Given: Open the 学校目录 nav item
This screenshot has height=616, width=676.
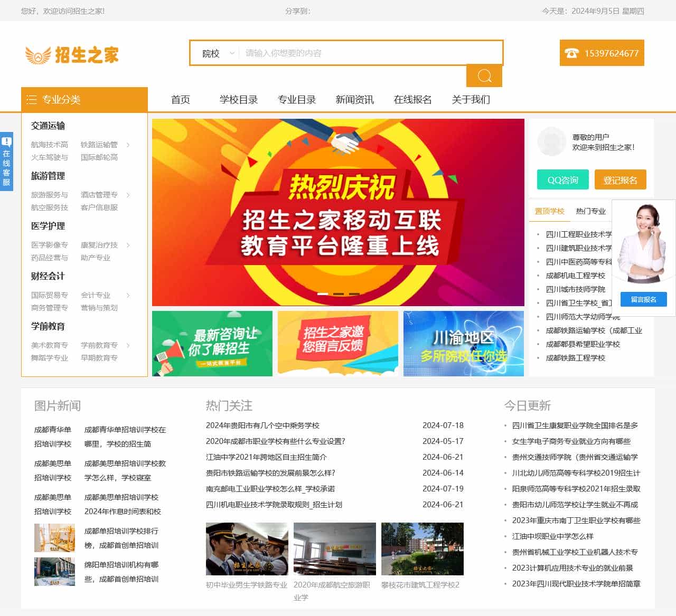Looking at the screenshot, I should 239,100.
